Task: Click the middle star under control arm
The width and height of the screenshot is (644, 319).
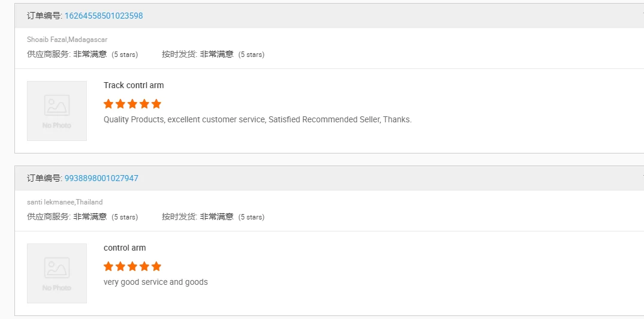Action: pos(132,266)
